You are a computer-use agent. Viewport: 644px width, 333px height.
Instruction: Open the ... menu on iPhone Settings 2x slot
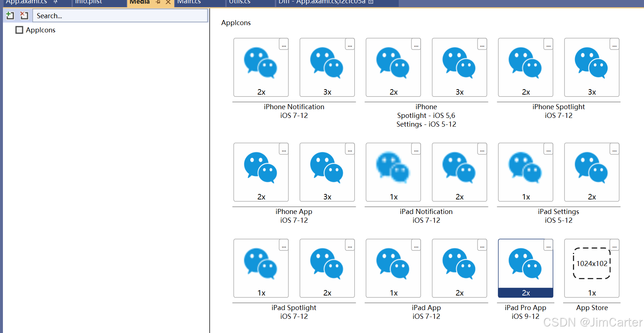tap(416, 44)
